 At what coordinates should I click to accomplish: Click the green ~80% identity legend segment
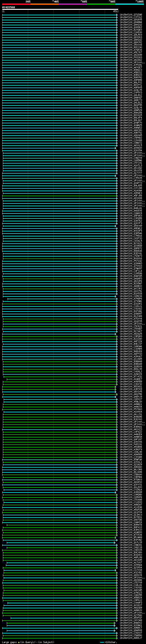[x=101, y=4]
